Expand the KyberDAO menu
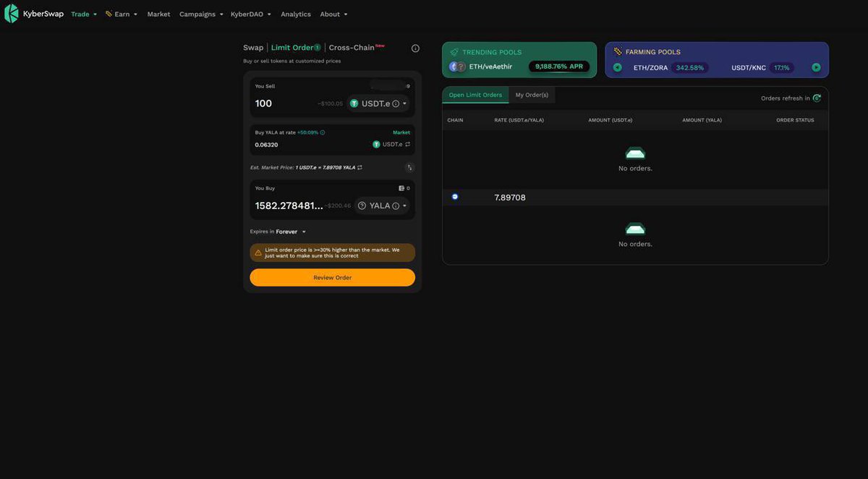 251,14
